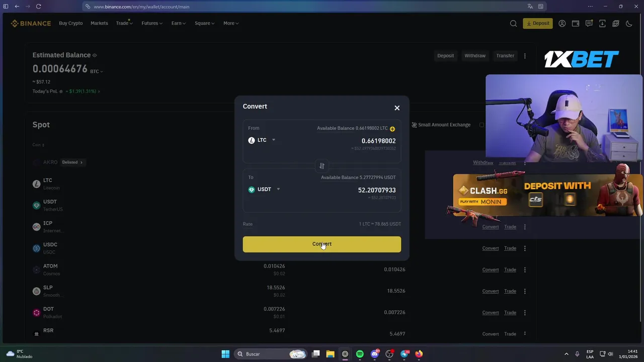This screenshot has width=644, height=362.
Task: Edit the From amount 0.66198002
Action: (378, 141)
